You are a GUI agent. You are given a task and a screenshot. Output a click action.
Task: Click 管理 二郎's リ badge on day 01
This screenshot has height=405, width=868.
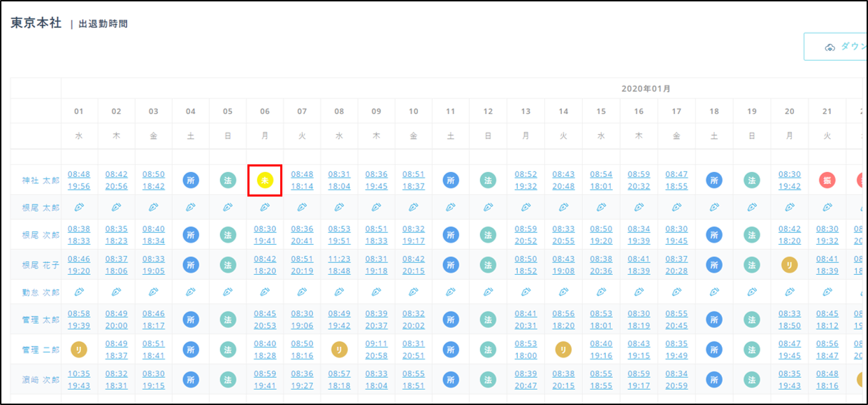79,350
